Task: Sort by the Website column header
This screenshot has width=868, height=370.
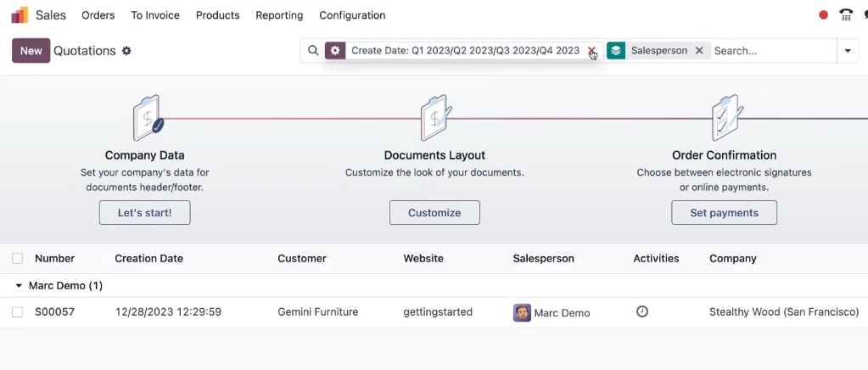Action: click(423, 259)
